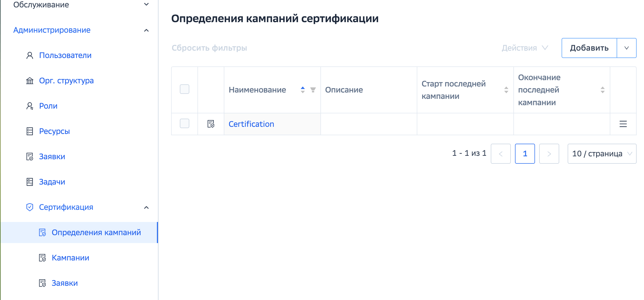Viewport: 644px width, 300px height.
Task: Open the Certification row hamburger menu
Action: click(623, 124)
